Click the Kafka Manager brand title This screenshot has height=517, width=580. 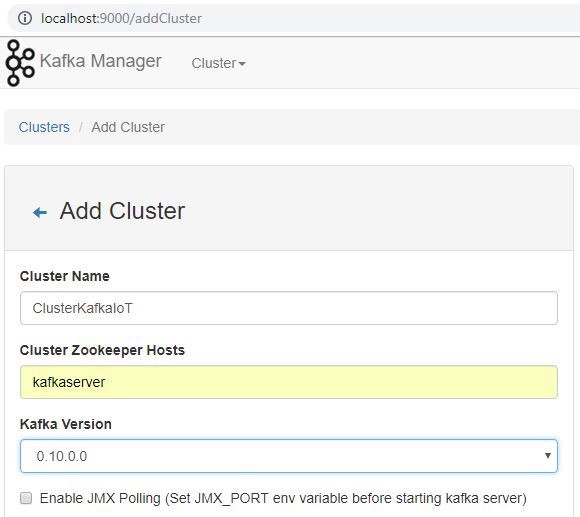(100, 61)
